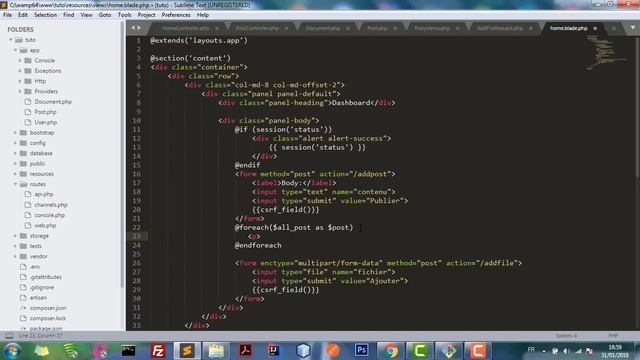Open Adobe Acrobat from the taskbar

[245, 351]
